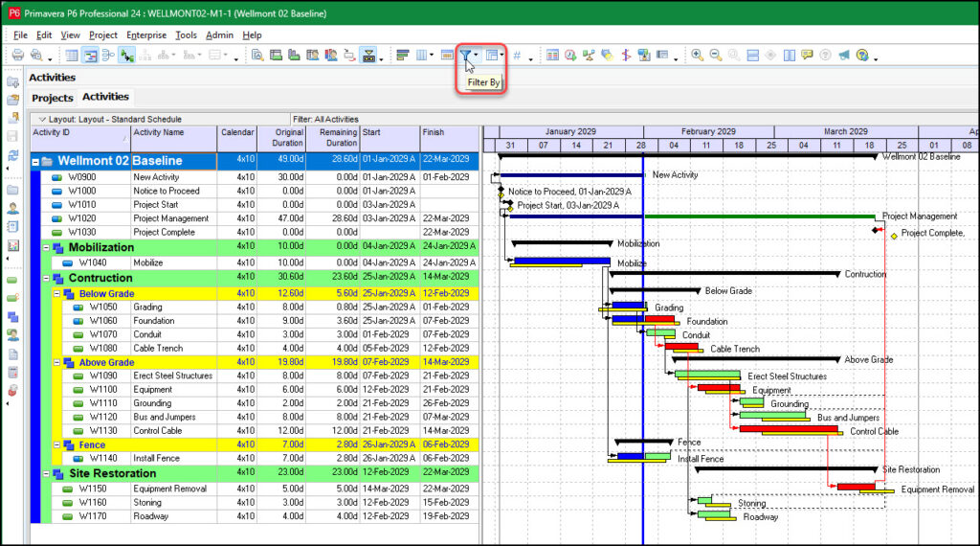Open the Enterprise menu
The image size is (980, 546).
point(146,35)
